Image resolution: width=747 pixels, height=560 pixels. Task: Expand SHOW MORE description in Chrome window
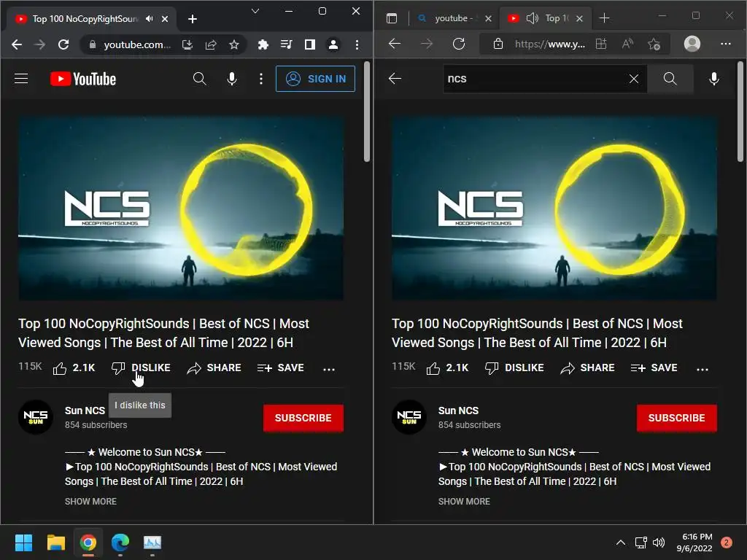pyautogui.click(x=90, y=502)
